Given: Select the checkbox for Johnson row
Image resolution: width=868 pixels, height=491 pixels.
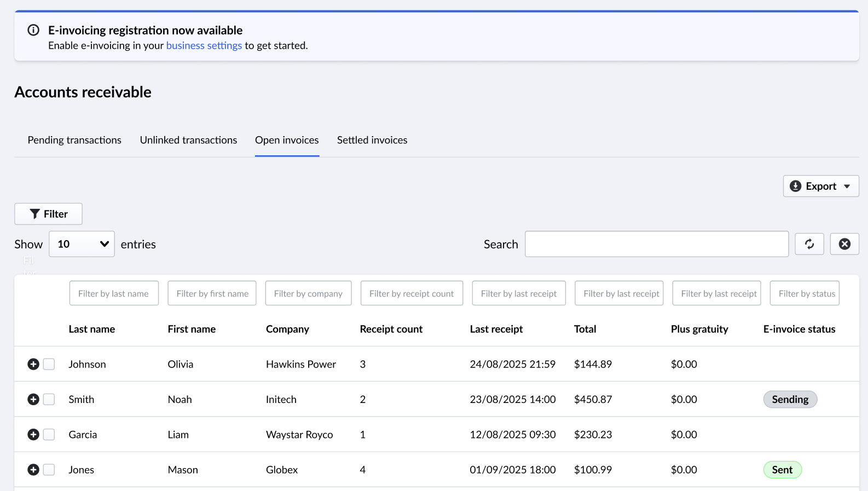Looking at the screenshot, I should [49, 364].
